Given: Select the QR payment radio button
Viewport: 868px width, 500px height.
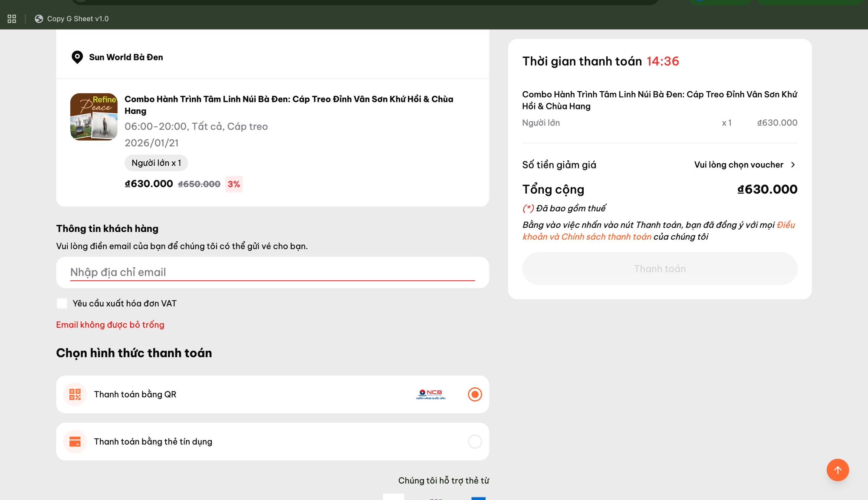Looking at the screenshot, I should 475,394.
